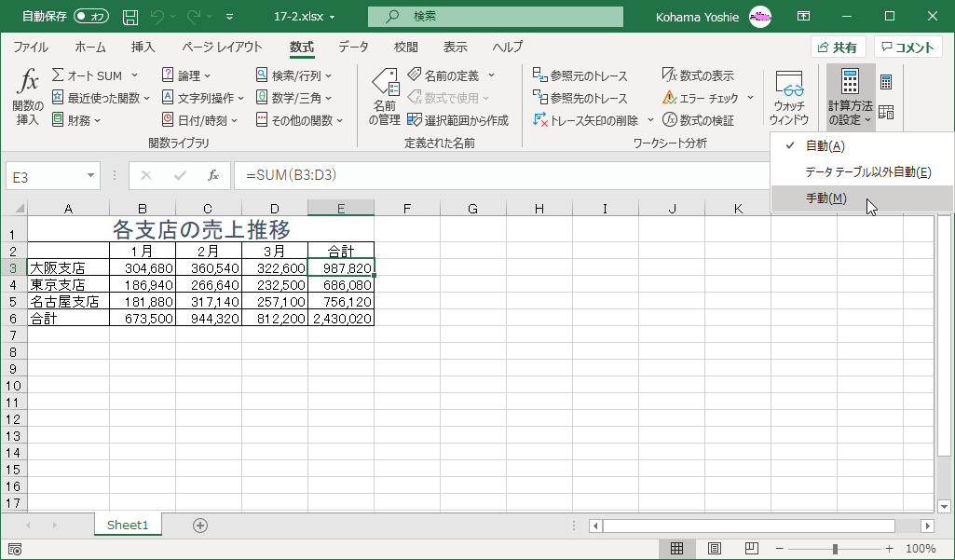Open Date & Time (日付/時刻) functions
Viewport: 955px width, 560px height.
point(199,120)
